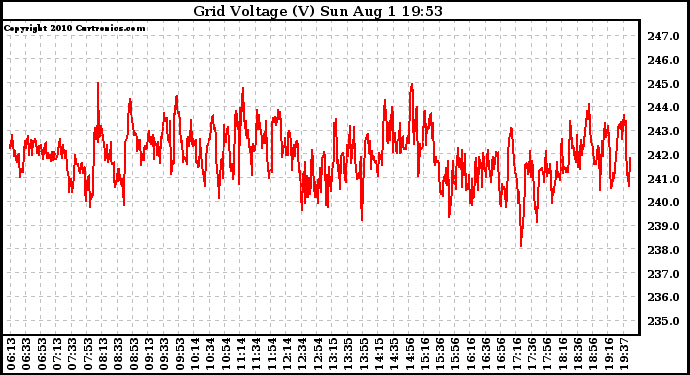Click the 14:56 time axis label
This screenshot has height=375, width=690.
[x=410, y=354]
